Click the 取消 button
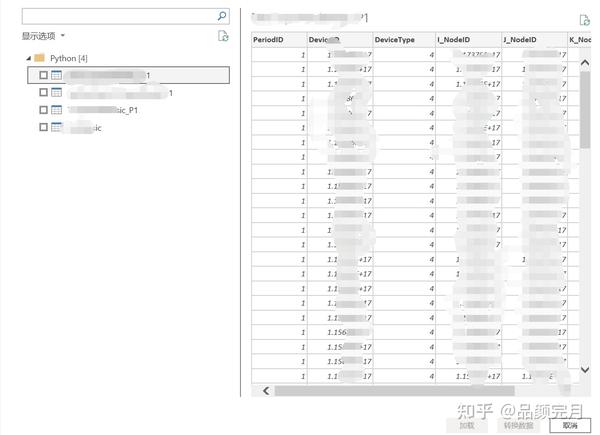 tap(570, 425)
